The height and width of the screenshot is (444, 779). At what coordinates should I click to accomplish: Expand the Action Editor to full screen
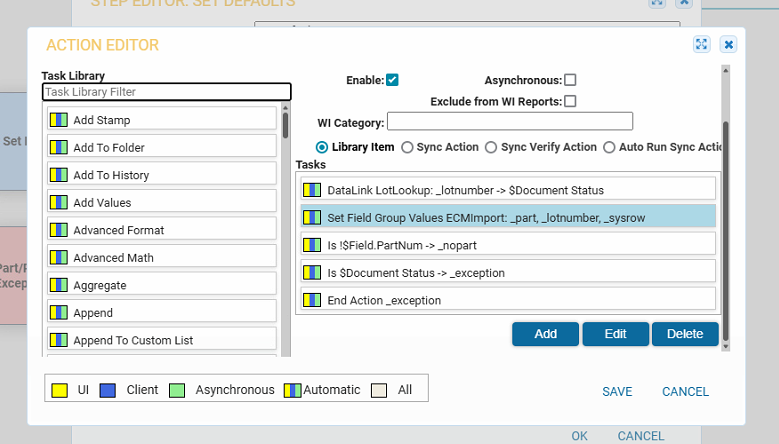point(701,44)
